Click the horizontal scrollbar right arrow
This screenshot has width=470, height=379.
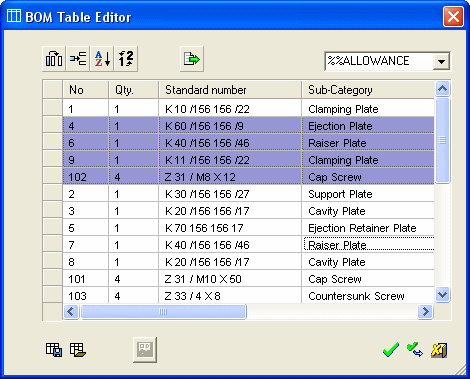(x=425, y=312)
